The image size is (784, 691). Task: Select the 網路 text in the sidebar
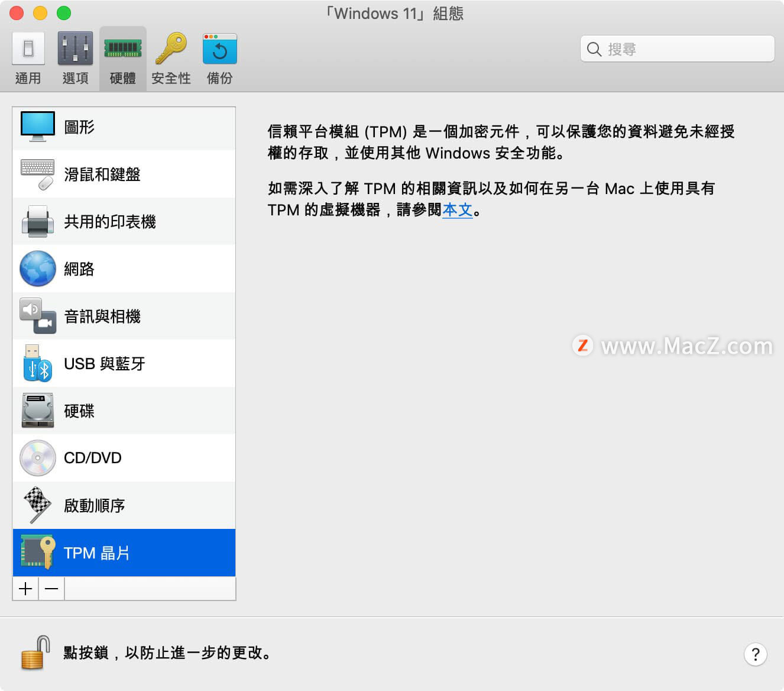point(79,269)
